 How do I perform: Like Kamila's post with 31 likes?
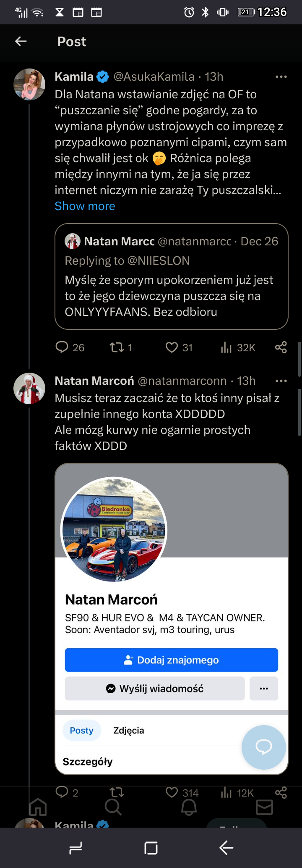point(172,347)
